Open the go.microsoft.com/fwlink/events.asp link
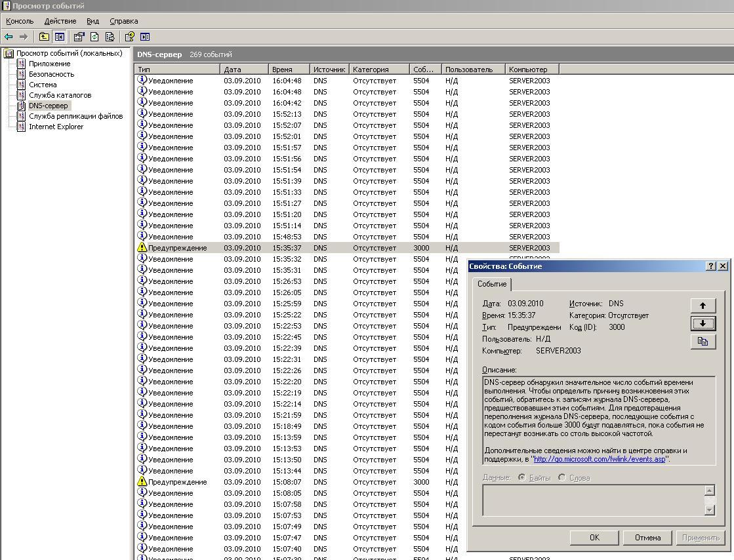 tap(599, 459)
